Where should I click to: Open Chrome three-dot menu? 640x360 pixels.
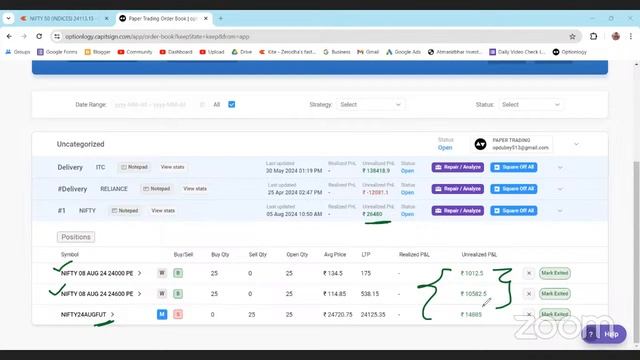(631, 36)
